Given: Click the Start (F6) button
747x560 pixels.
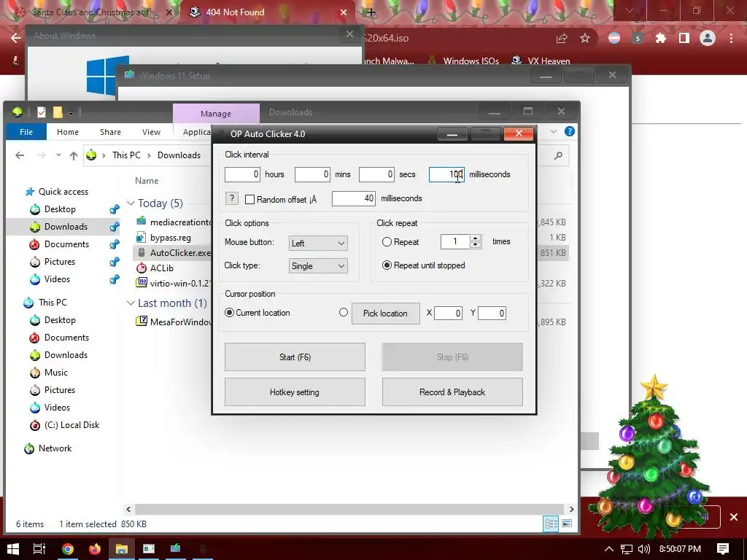Looking at the screenshot, I should click(295, 357).
